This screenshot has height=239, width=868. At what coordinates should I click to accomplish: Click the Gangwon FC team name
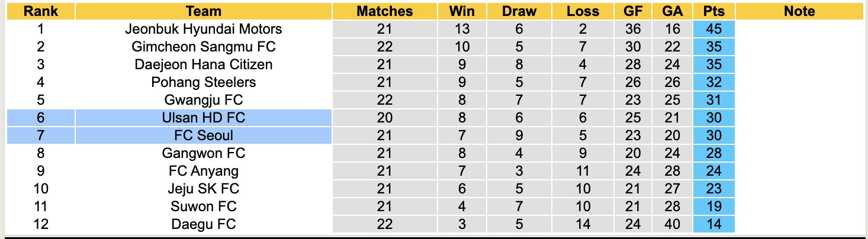tap(203, 153)
